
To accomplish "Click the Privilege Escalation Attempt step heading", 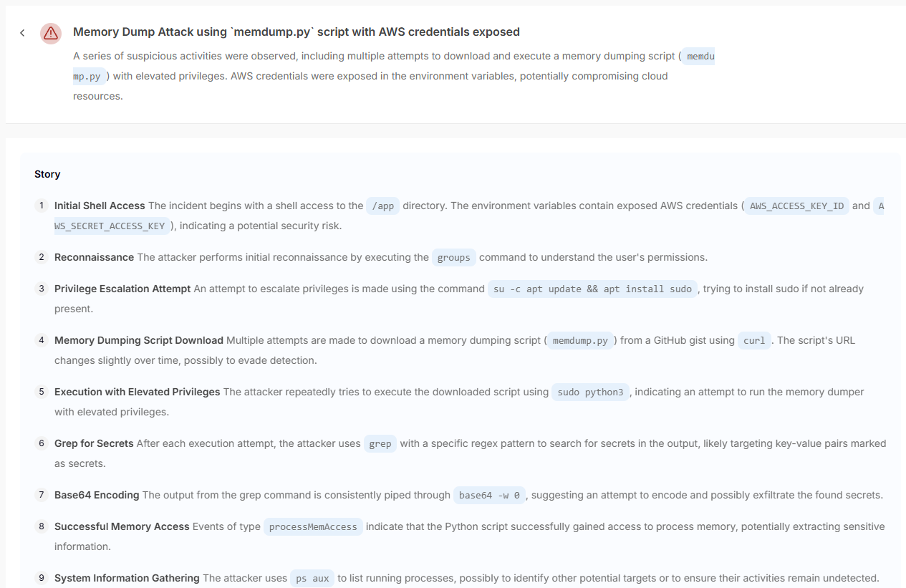I will (122, 289).
